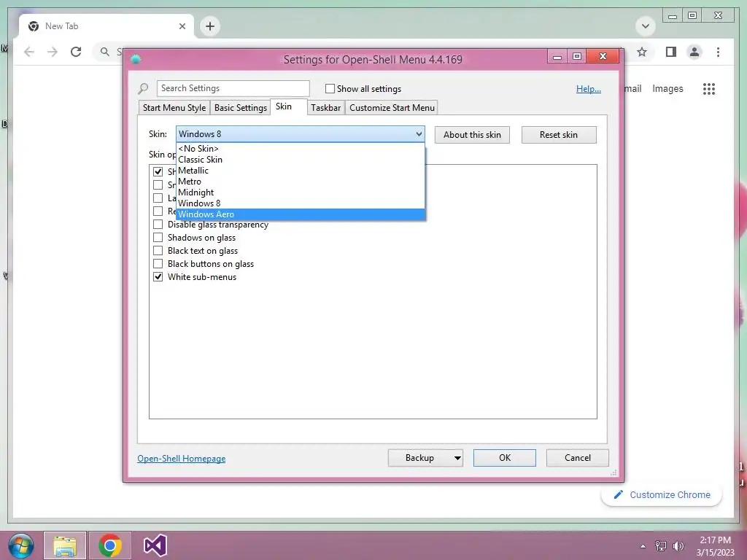Bookmark this page with the star icon
Screen dimensions: 747x560
click(642, 52)
